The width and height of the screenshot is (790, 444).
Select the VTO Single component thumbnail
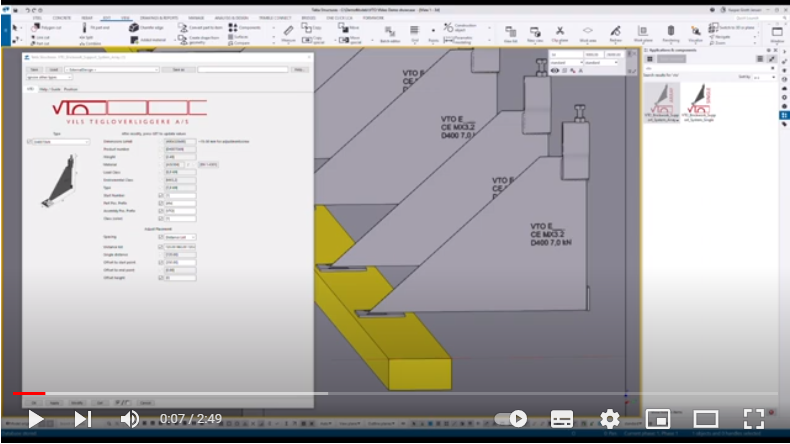[699, 102]
